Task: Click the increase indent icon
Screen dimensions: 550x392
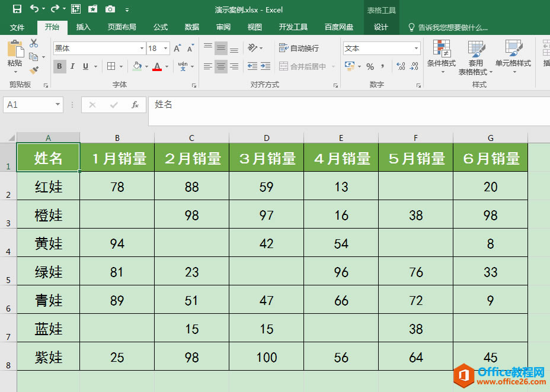Action: pos(266,66)
